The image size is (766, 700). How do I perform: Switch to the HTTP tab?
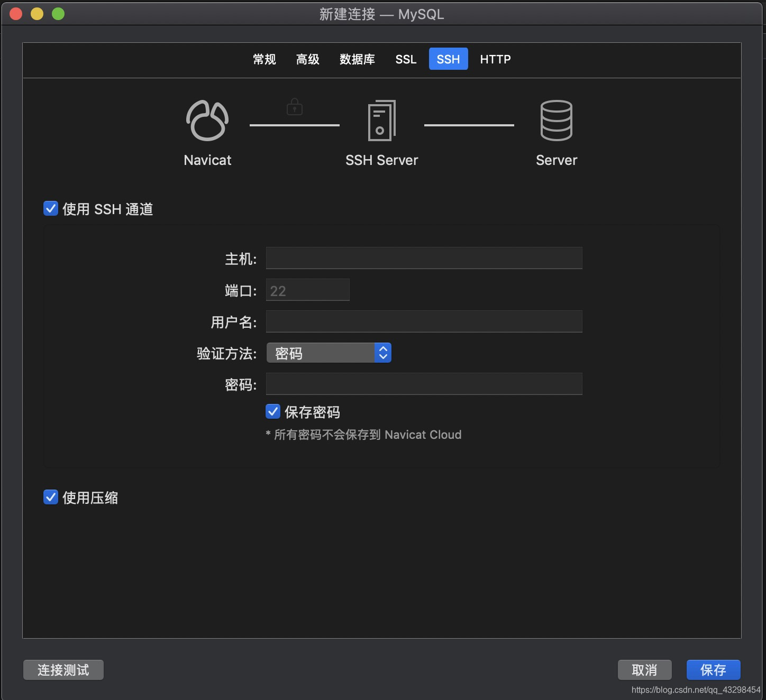(495, 59)
